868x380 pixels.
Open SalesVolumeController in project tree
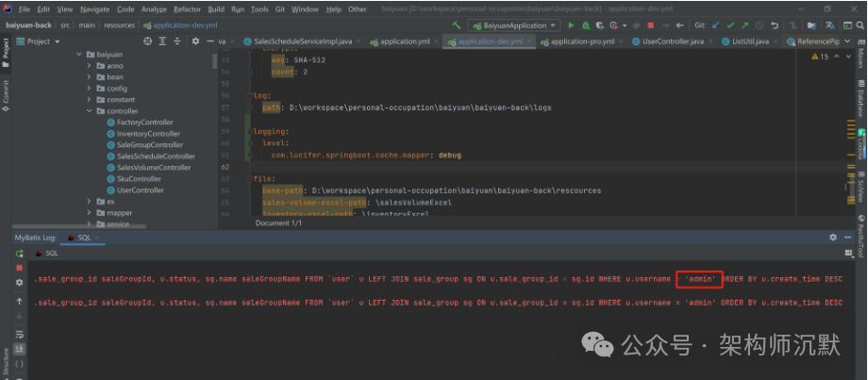point(153,168)
